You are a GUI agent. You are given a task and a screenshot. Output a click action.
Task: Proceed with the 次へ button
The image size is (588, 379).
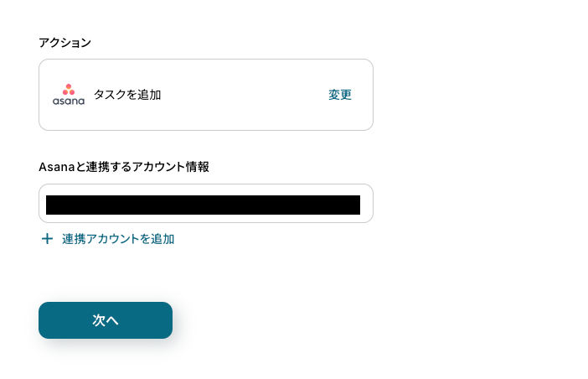106,320
